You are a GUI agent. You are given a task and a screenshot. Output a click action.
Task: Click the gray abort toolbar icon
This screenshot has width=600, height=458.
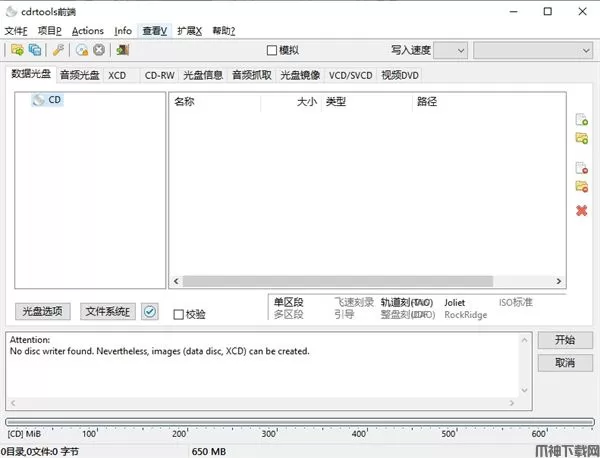click(99, 50)
